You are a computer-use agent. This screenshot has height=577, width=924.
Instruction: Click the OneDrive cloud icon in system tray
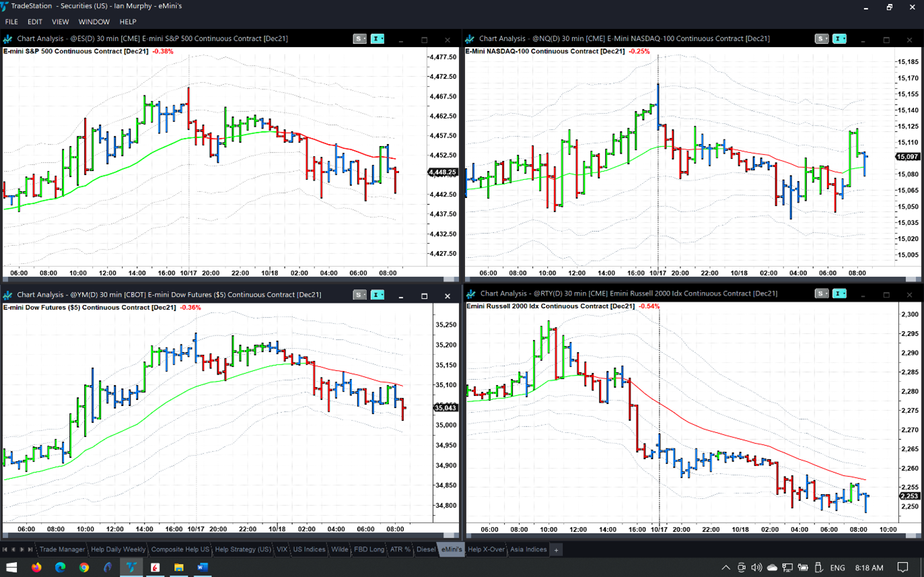pos(772,568)
